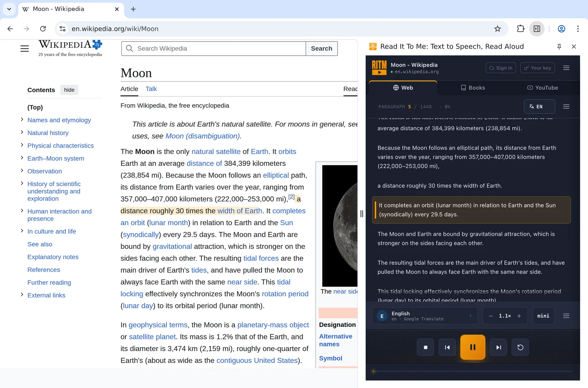Expand Names and etymology section
Image resolution: width=588 pixels, height=388 pixels.
(22, 120)
